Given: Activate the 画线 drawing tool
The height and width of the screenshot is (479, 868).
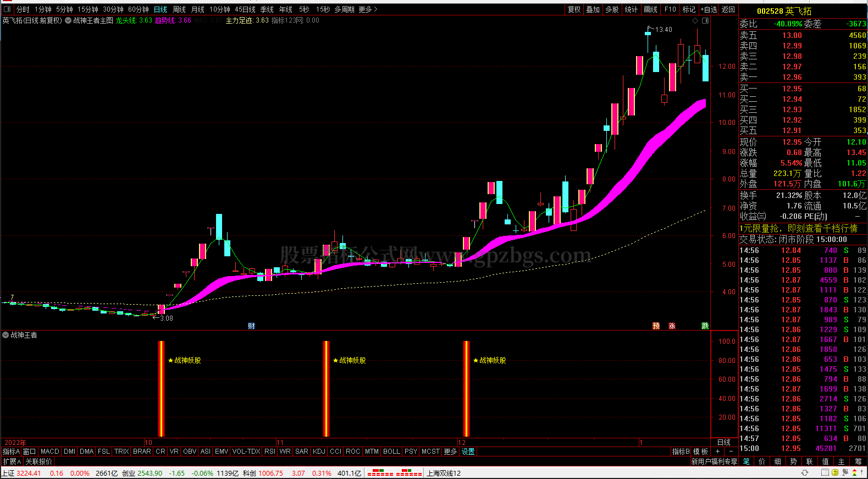Looking at the screenshot, I should [x=651, y=9].
